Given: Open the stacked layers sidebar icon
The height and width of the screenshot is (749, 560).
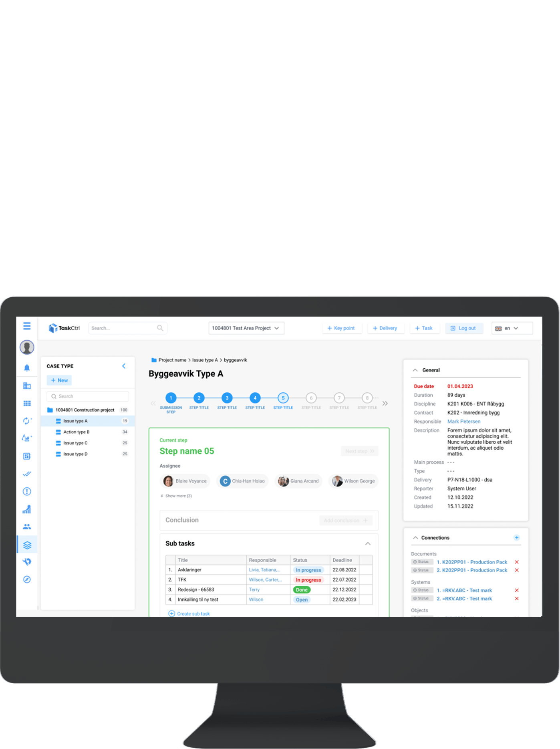Looking at the screenshot, I should tap(27, 545).
